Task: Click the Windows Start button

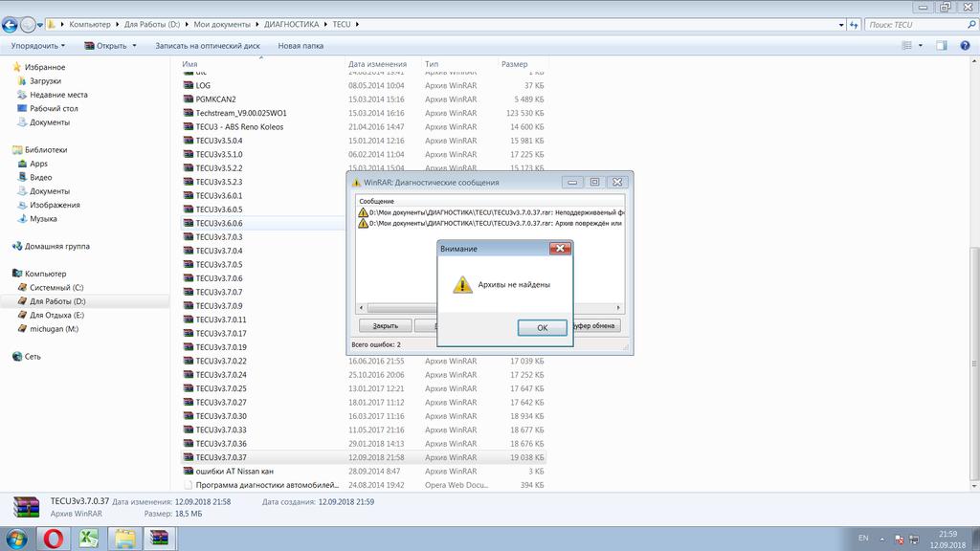Action: [16, 539]
